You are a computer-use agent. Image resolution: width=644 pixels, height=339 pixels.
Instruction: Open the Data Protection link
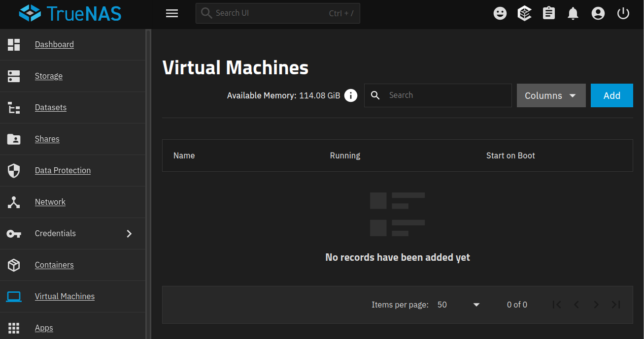[63, 170]
